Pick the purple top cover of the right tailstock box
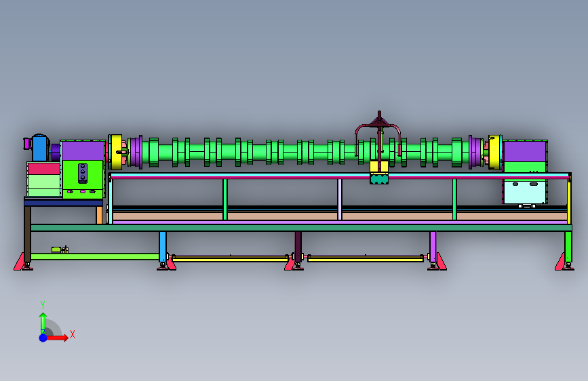Image resolution: width=588 pixels, height=381 pixels. pyautogui.click(x=524, y=151)
